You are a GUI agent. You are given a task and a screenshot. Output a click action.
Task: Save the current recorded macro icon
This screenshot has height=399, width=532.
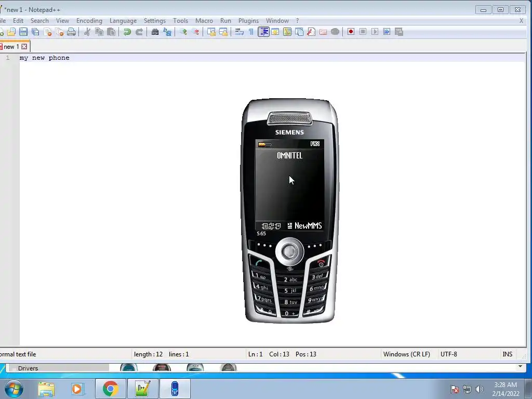pos(399,32)
